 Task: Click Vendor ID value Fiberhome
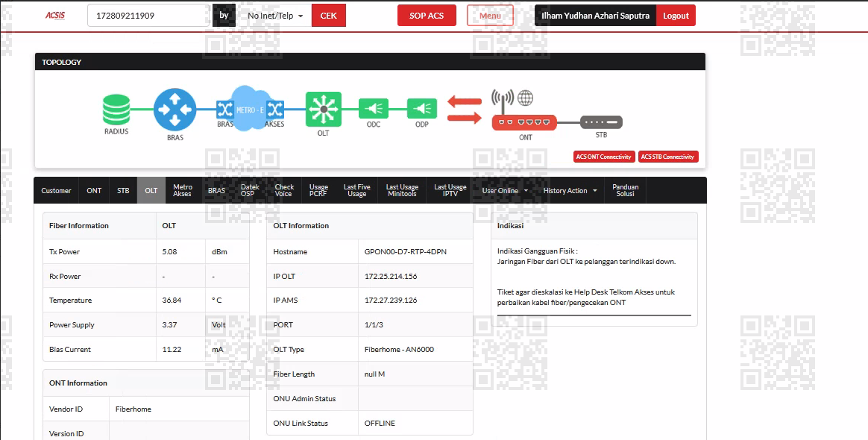pyautogui.click(x=133, y=409)
